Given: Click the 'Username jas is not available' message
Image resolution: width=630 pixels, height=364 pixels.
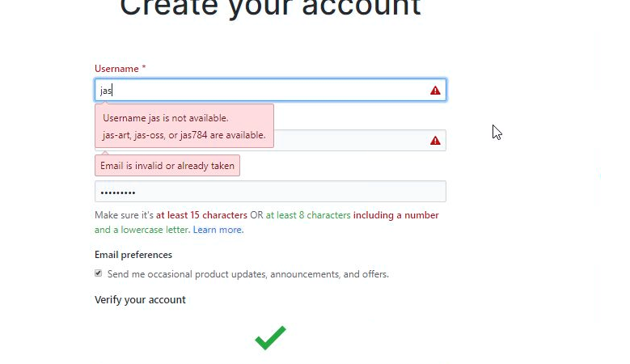Looking at the screenshot, I should click(x=166, y=118).
